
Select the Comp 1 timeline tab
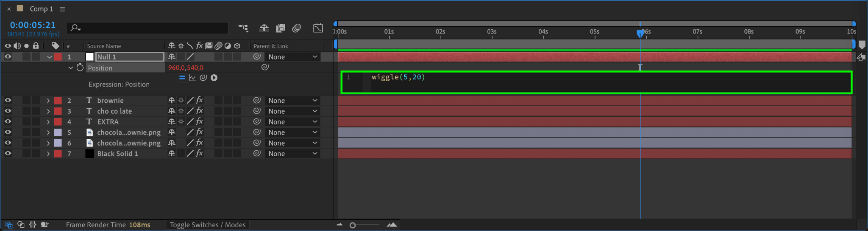42,9
